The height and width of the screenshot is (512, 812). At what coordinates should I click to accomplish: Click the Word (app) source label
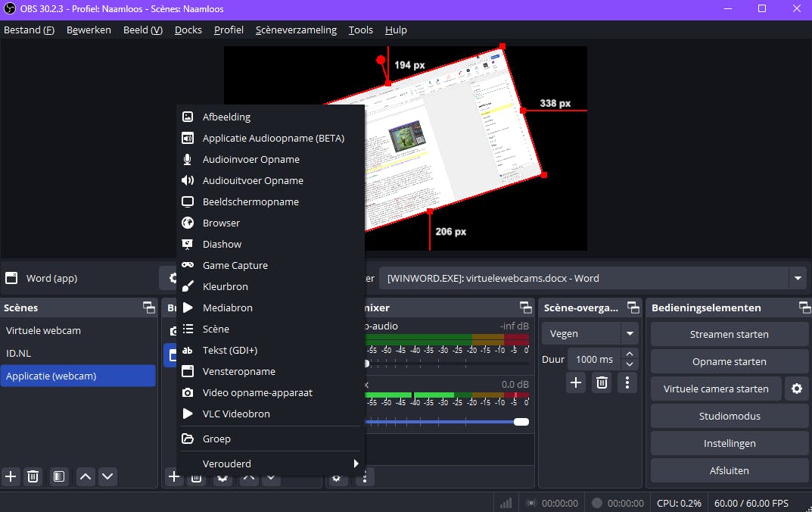(51, 278)
